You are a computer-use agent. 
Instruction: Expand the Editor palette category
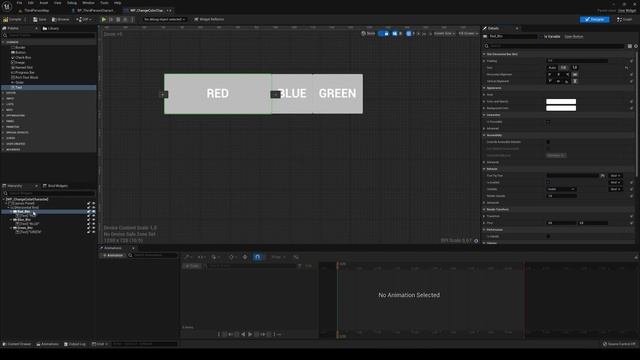(4, 93)
